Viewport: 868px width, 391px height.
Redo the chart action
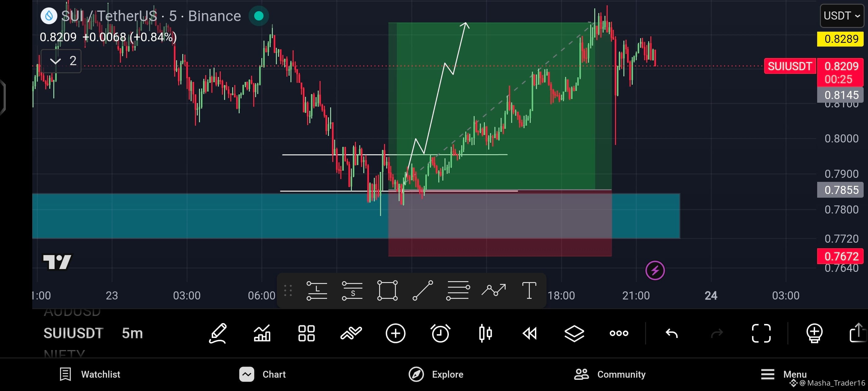coord(717,333)
